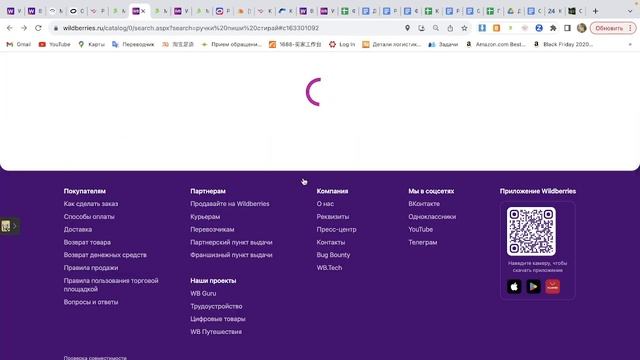Open the Доставка footer link

click(78, 229)
